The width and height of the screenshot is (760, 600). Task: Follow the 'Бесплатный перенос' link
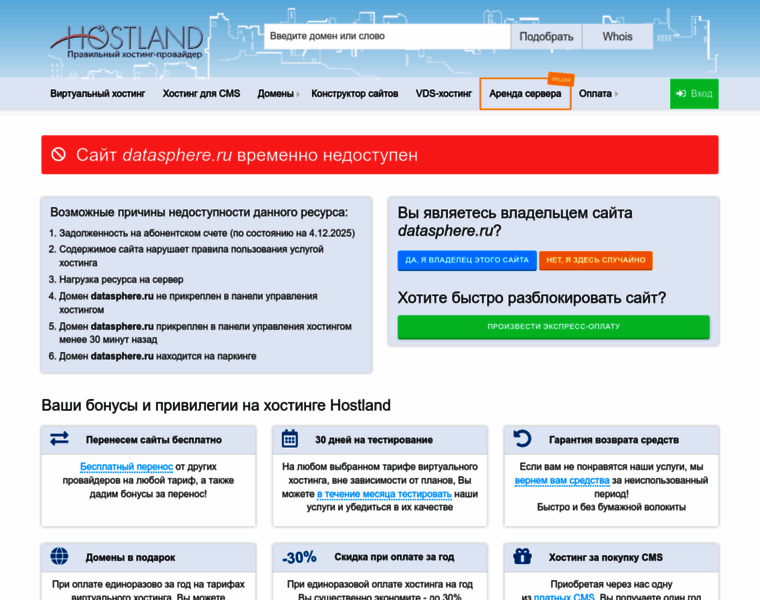(x=126, y=467)
